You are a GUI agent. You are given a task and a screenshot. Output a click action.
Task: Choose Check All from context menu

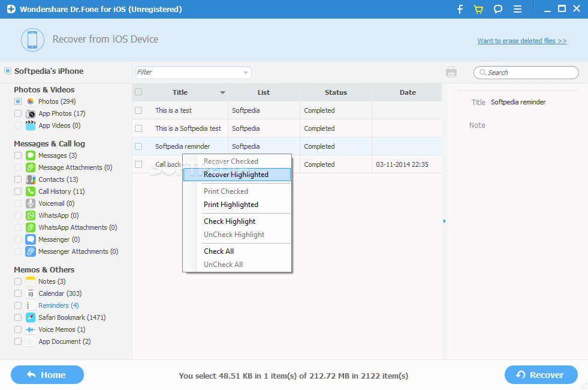237,251
